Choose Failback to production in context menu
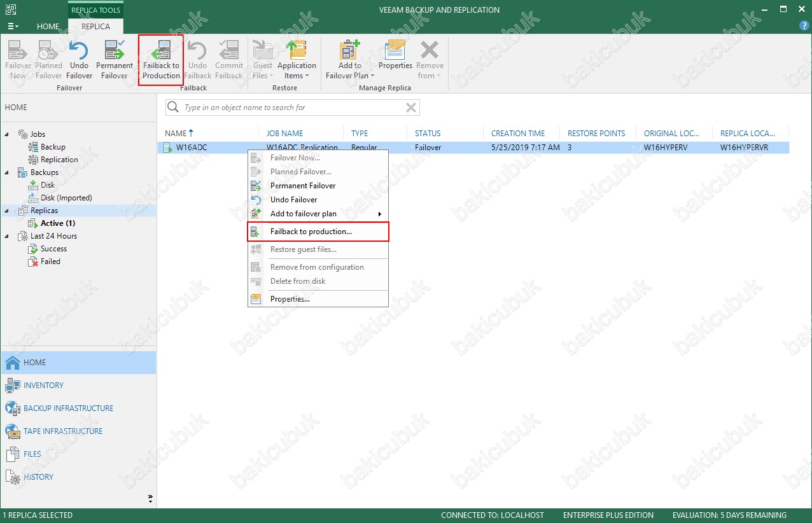Image resolution: width=812 pixels, height=523 pixels. (x=318, y=232)
